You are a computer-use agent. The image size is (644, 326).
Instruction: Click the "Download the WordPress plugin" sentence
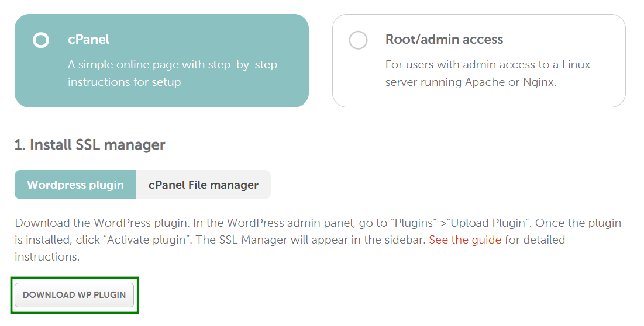point(98,223)
